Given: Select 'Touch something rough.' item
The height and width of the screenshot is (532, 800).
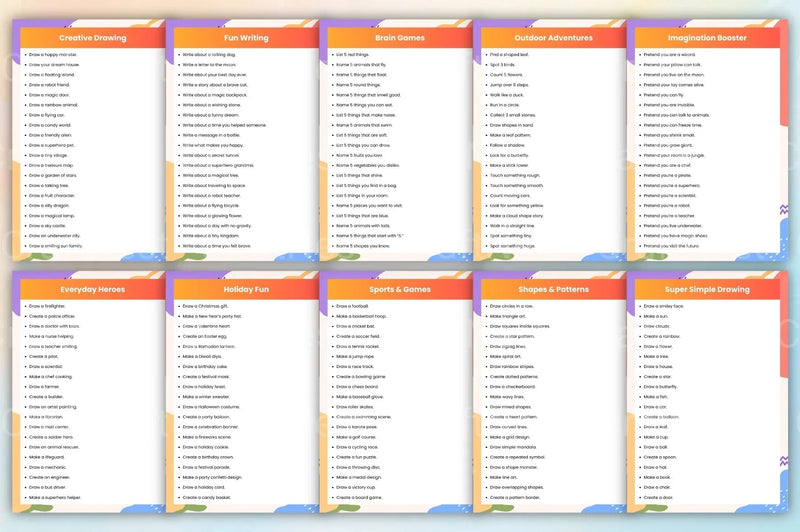Looking at the screenshot, I should [x=514, y=175].
